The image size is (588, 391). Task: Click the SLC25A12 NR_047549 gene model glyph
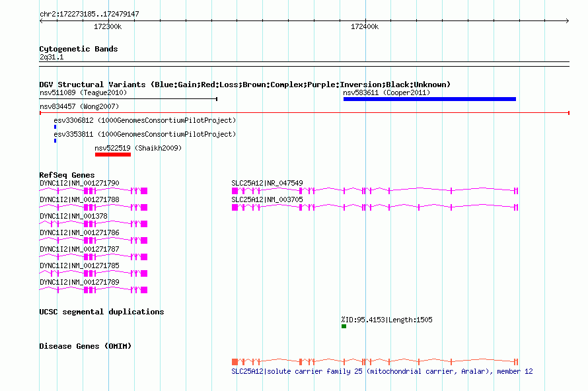(375, 191)
